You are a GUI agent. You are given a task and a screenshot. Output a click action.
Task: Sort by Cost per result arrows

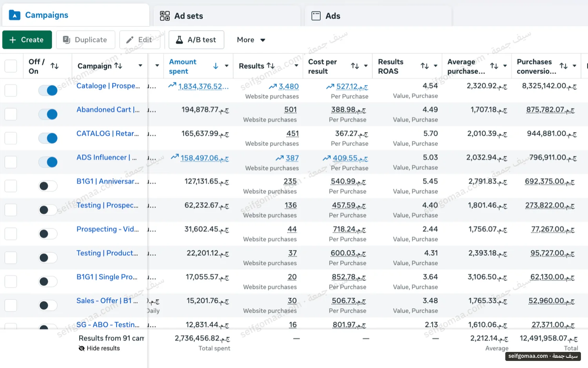(355, 66)
